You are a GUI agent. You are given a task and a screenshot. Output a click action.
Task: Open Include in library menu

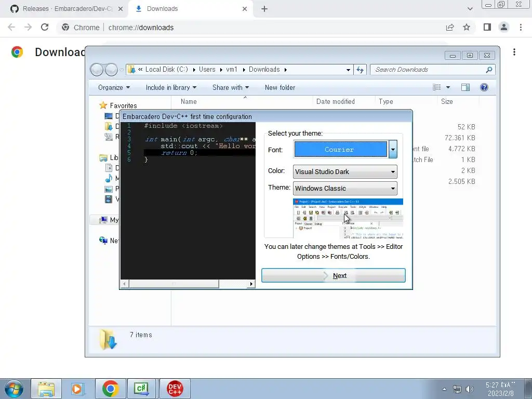coord(171,87)
